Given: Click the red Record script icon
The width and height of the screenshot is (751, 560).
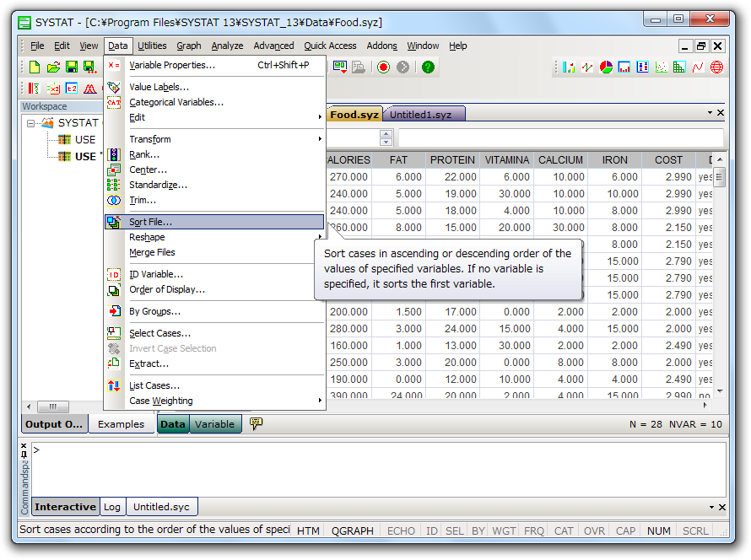Looking at the screenshot, I should 383,67.
